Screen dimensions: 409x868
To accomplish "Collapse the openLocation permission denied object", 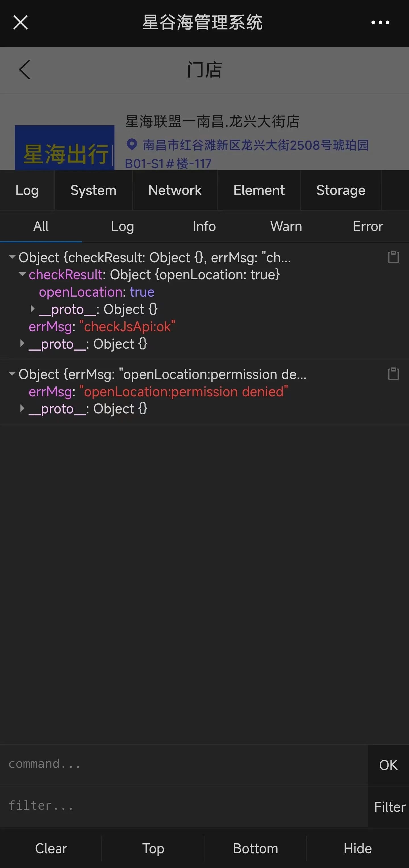I will point(12,373).
